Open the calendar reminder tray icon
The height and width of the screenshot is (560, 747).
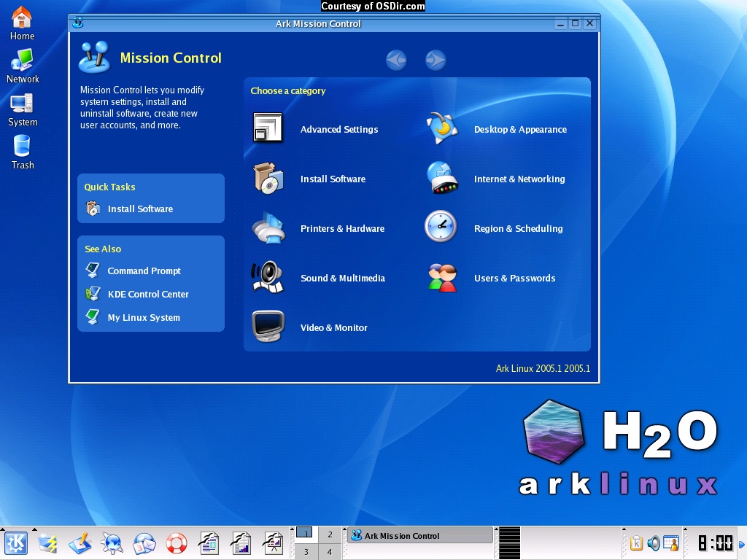click(x=671, y=542)
